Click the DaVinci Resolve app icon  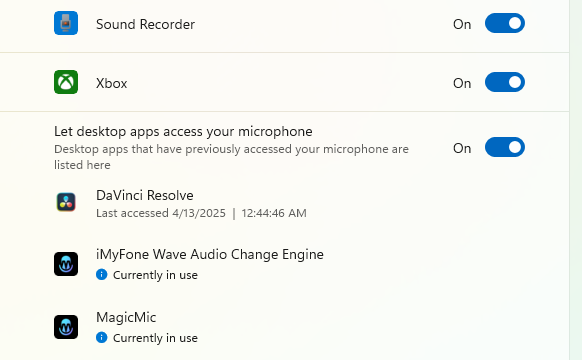coord(66,202)
